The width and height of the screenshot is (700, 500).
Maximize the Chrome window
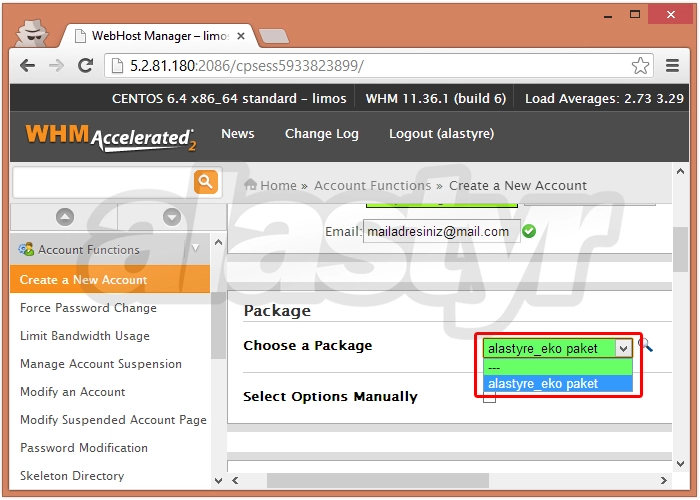pos(634,15)
